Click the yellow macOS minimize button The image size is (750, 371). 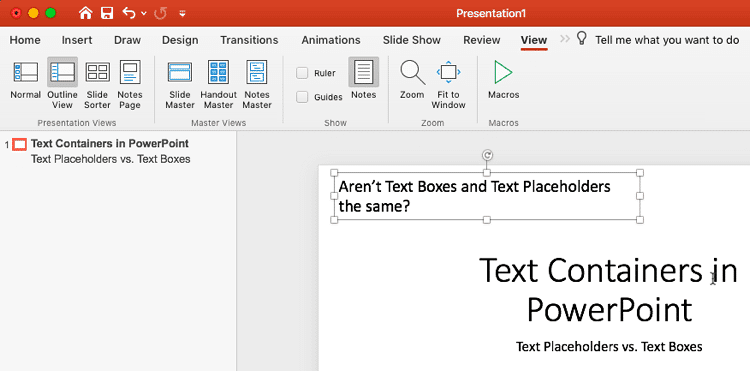point(33,13)
